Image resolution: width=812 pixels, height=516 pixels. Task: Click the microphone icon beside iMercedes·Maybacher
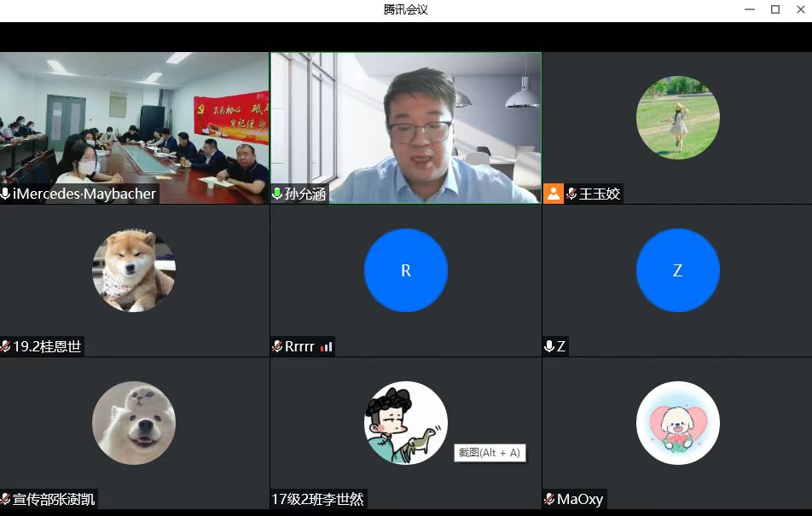tap(6, 194)
